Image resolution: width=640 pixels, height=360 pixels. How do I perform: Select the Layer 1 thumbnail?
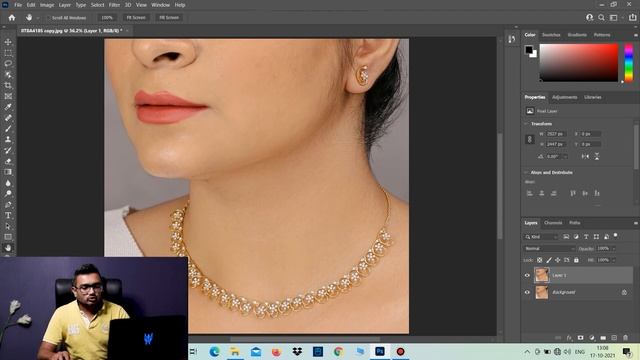click(x=542, y=276)
